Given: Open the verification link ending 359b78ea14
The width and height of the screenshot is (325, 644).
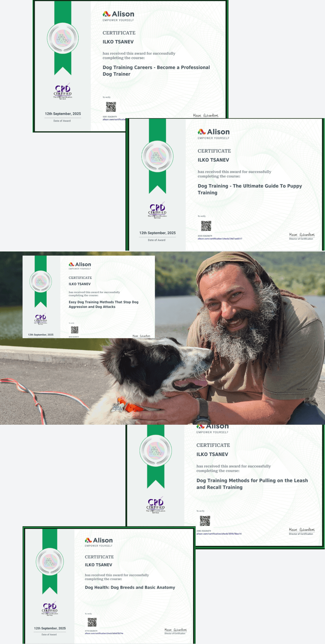Looking at the screenshot, I should pyautogui.click(x=219, y=534).
